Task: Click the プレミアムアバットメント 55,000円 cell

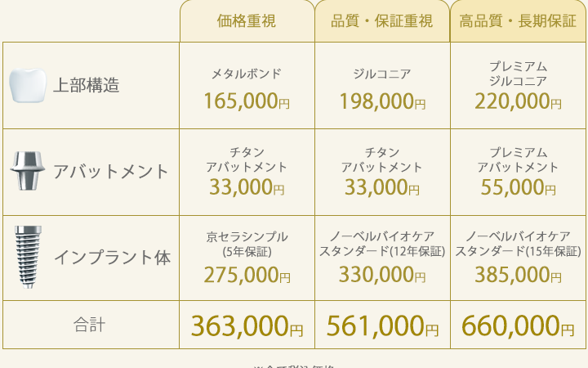Action: [x=518, y=173]
